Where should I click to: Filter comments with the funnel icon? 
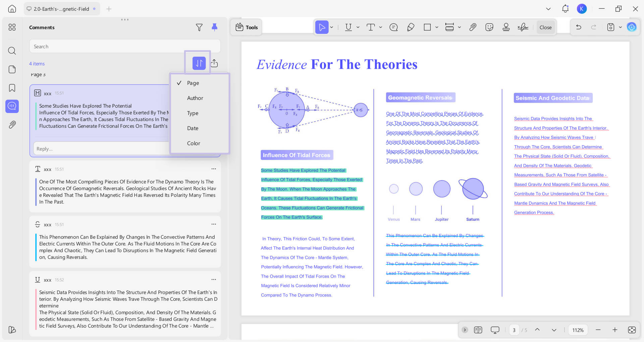(199, 27)
